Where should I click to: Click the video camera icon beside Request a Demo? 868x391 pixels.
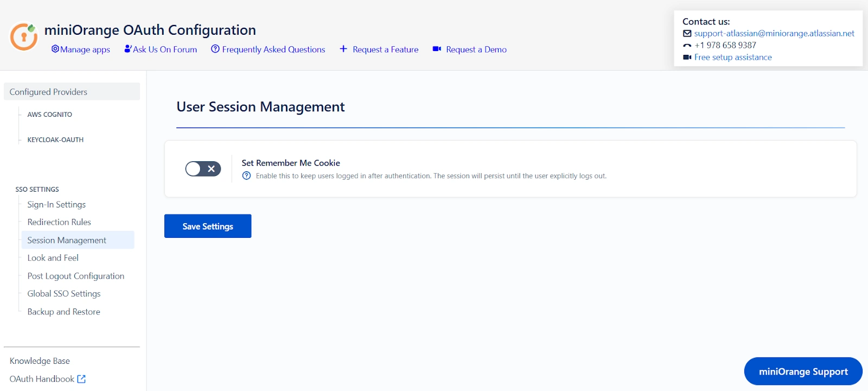pos(437,49)
